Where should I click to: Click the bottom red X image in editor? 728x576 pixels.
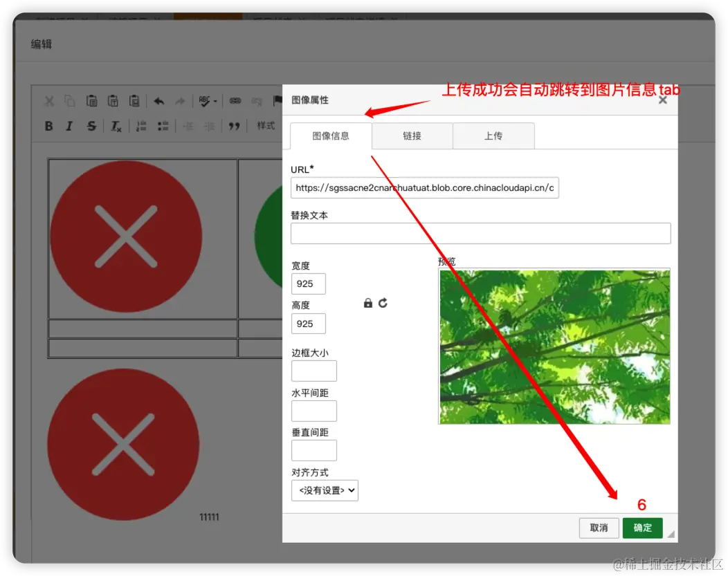point(123,445)
